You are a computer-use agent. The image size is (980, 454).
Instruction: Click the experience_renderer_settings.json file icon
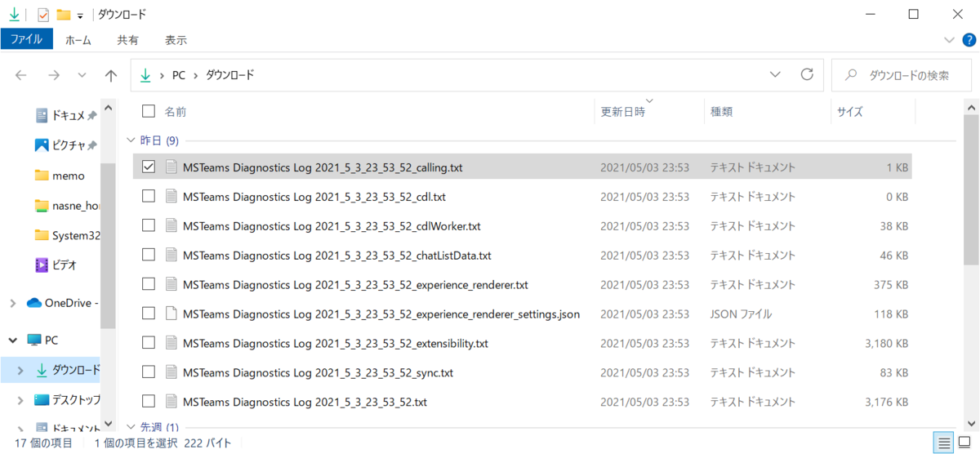(x=171, y=314)
